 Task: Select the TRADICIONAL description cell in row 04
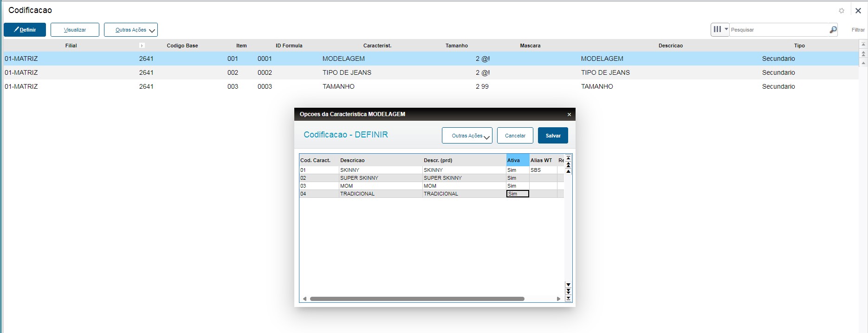381,194
